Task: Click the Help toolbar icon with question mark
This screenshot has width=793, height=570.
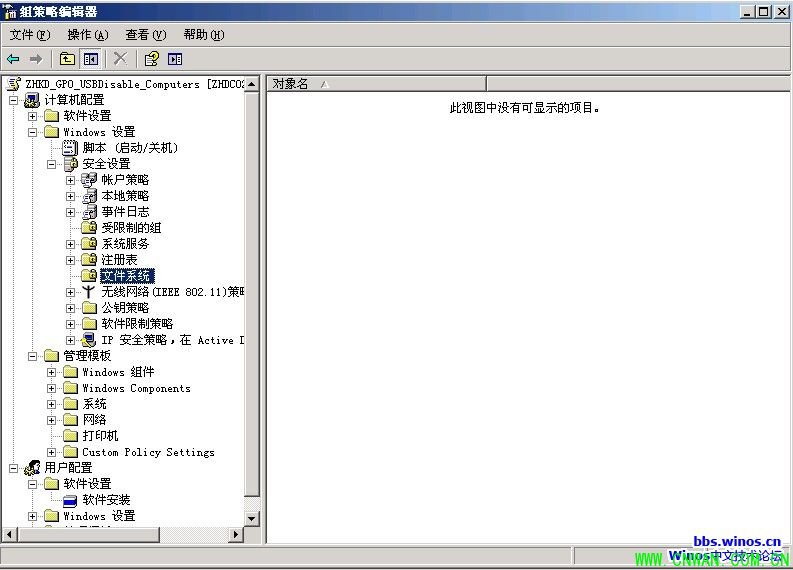Action: pos(151,59)
